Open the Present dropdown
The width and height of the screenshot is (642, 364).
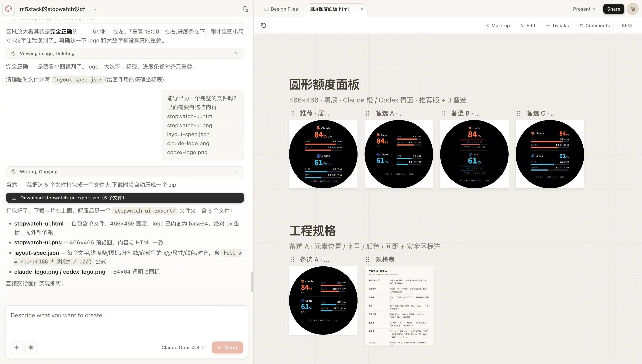(x=584, y=9)
